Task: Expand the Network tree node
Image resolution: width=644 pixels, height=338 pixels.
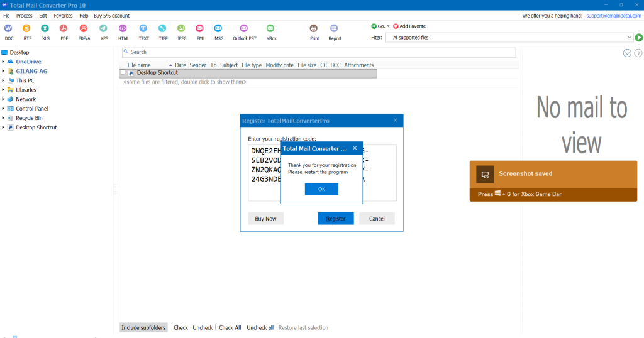Action: 3,99
